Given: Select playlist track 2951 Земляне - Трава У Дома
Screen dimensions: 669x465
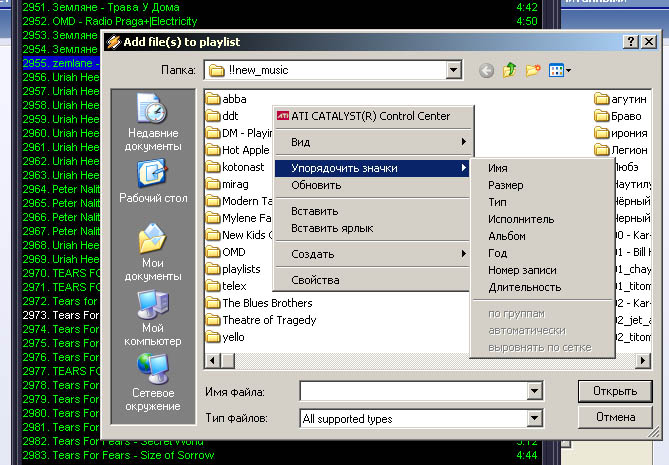Looking at the screenshot, I should click(x=282, y=7).
